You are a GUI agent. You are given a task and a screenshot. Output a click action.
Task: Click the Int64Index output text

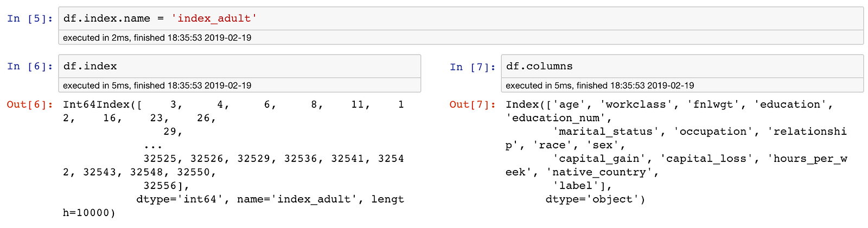pyautogui.click(x=234, y=159)
